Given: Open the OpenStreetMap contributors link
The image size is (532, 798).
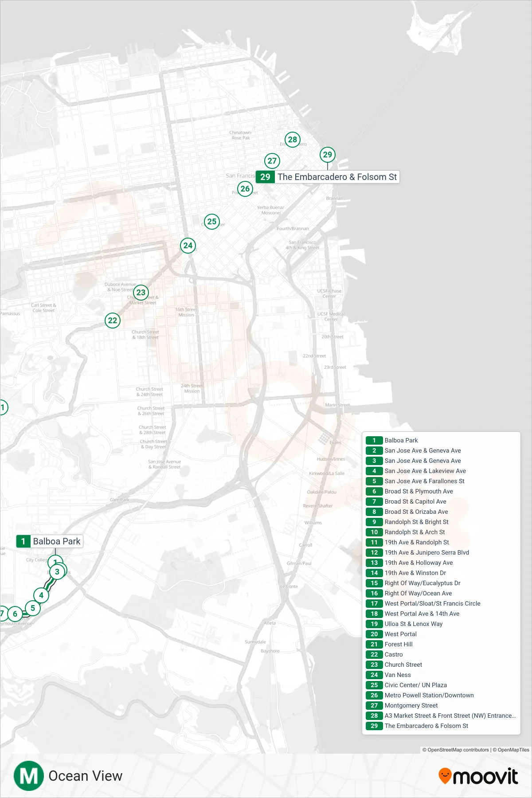Looking at the screenshot, I should pyautogui.click(x=455, y=750).
